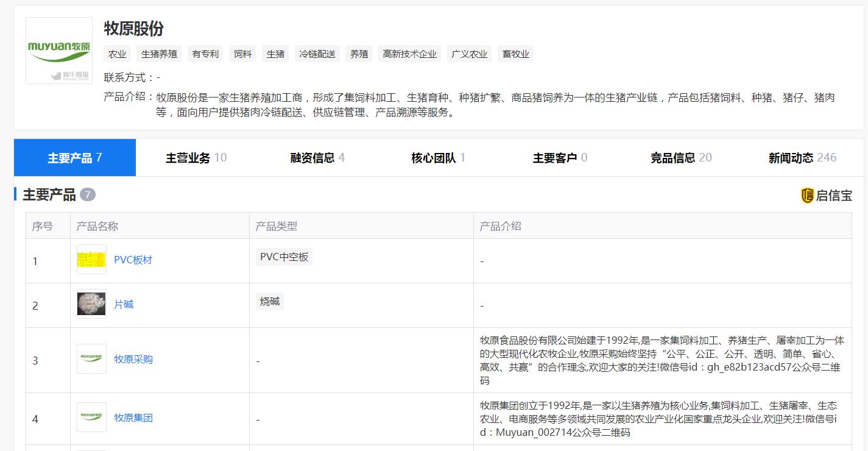This screenshot has height=451, width=868.
Task: Click the count badge beside 主要产品 heading
Action: [x=88, y=195]
